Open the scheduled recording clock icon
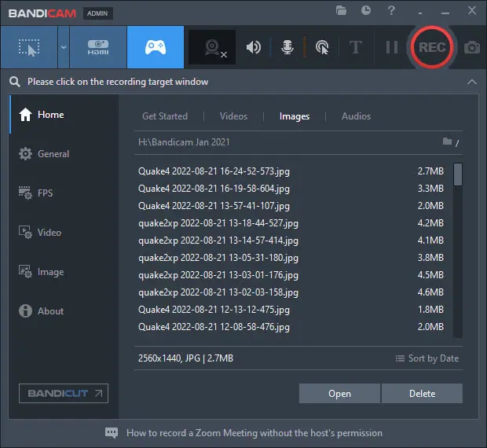The image size is (487, 448). coord(366,10)
